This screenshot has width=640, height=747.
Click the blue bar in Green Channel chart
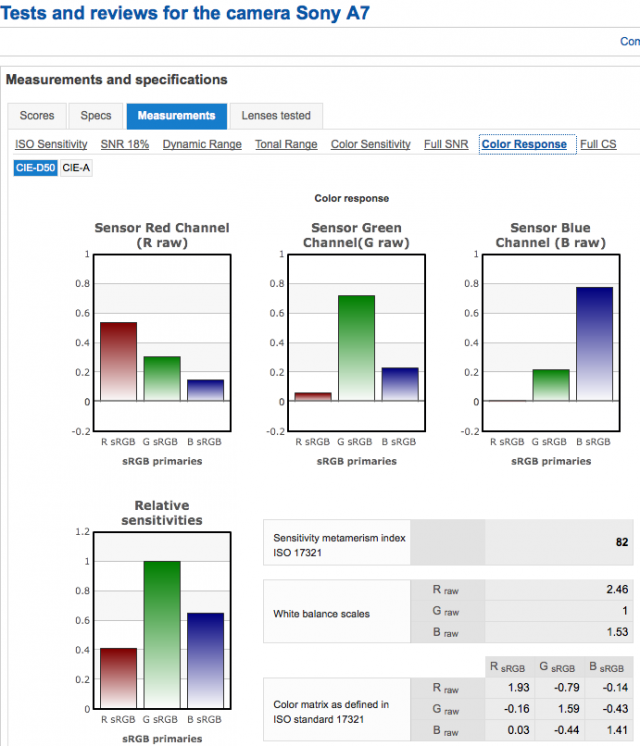[400, 384]
